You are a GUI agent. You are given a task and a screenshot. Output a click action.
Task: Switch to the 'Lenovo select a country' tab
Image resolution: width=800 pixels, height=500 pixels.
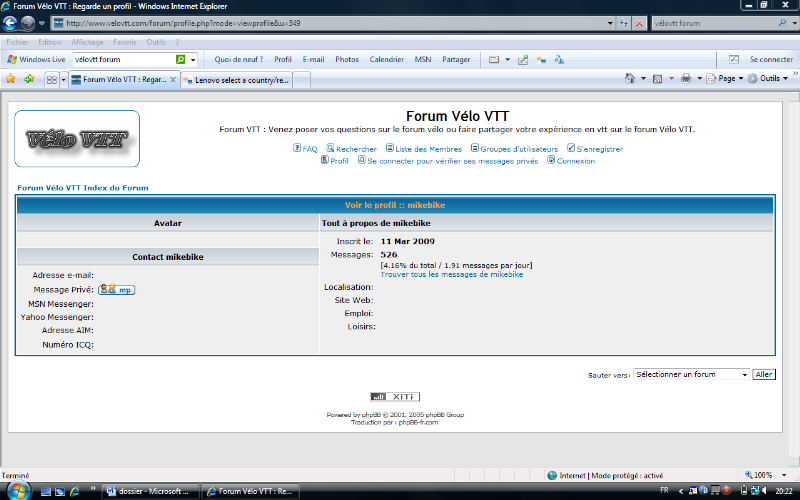[237, 80]
